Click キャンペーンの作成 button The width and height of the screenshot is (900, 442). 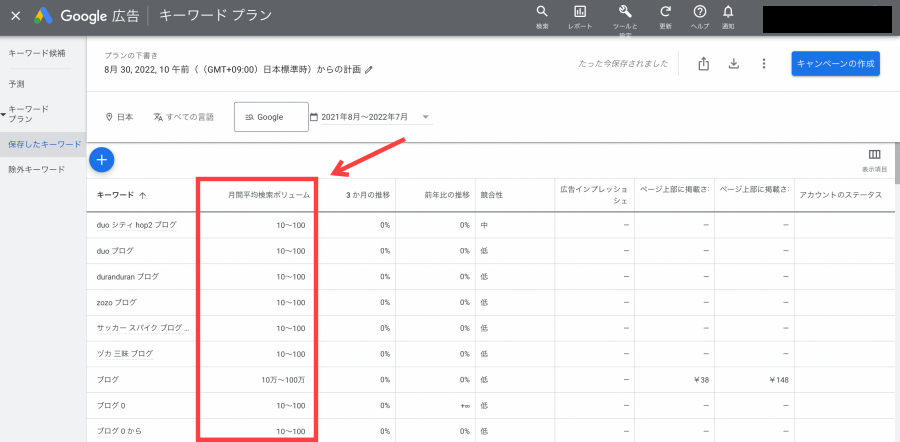click(835, 64)
